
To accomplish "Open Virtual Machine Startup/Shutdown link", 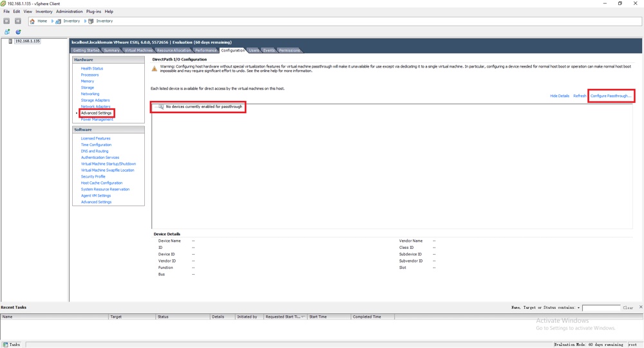I will [x=108, y=164].
